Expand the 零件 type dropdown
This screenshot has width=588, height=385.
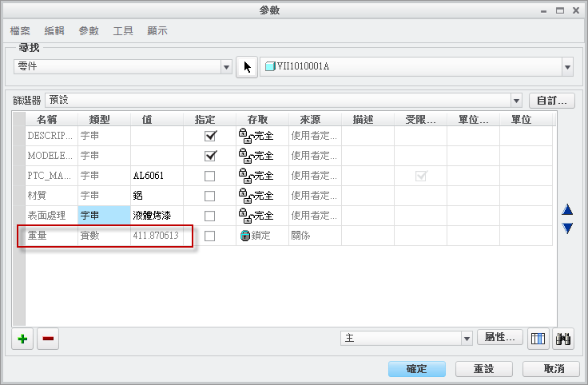pyautogui.click(x=226, y=67)
